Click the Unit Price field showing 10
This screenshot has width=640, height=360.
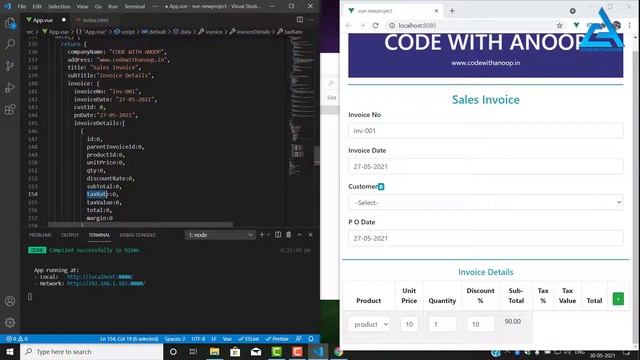point(409,324)
